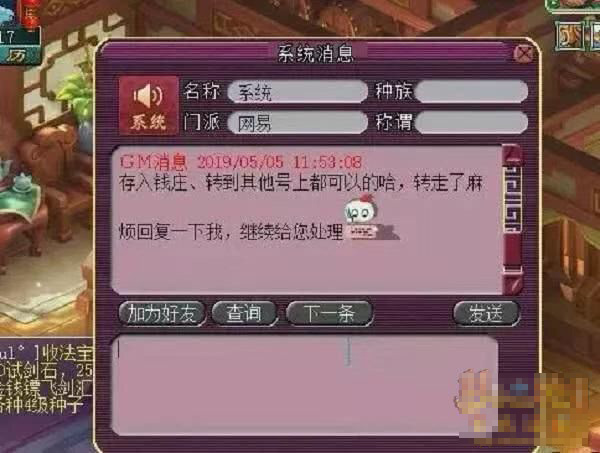Click the empty 称谓 field

(x=472, y=122)
